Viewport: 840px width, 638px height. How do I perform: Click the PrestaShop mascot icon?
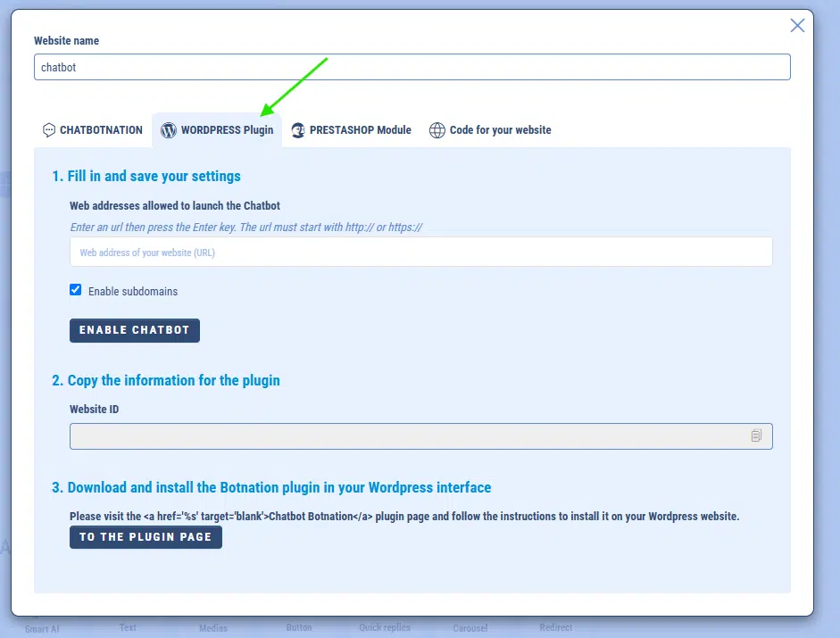(x=298, y=130)
